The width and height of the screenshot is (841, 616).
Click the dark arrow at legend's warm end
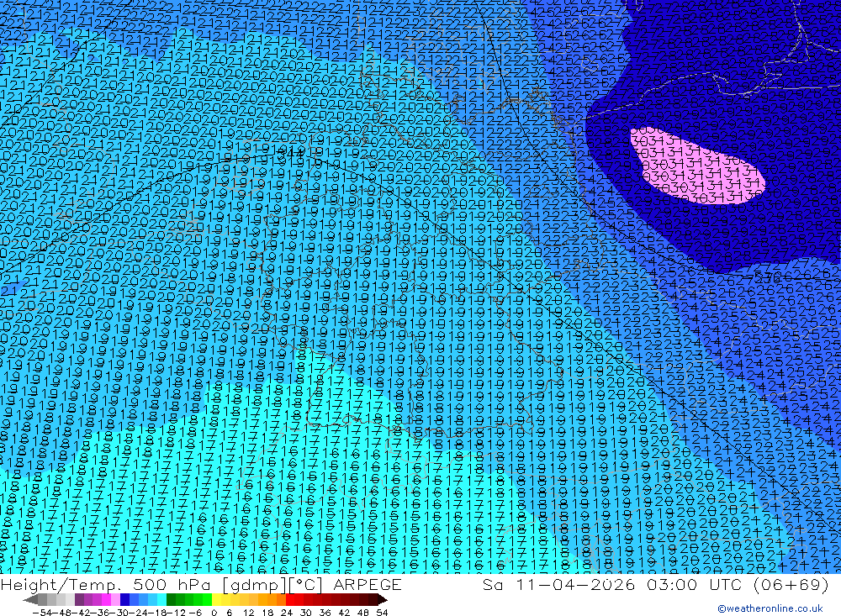383,600
